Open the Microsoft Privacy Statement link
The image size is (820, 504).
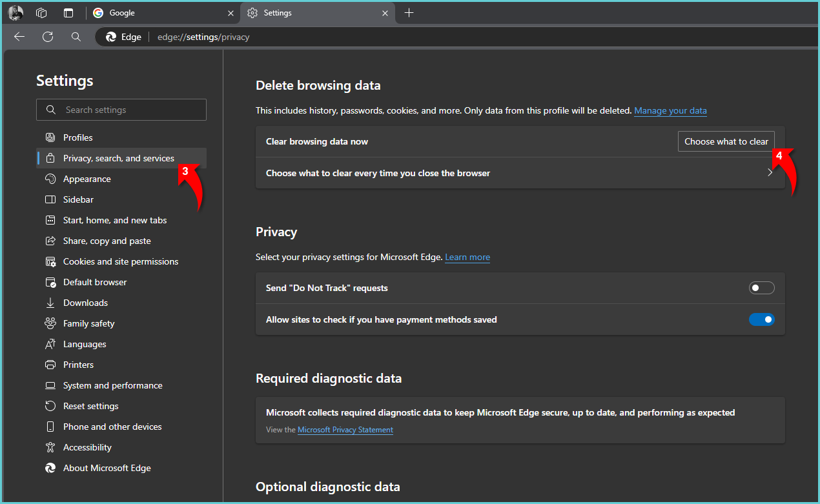pyautogui.click(x=345, y=430)
